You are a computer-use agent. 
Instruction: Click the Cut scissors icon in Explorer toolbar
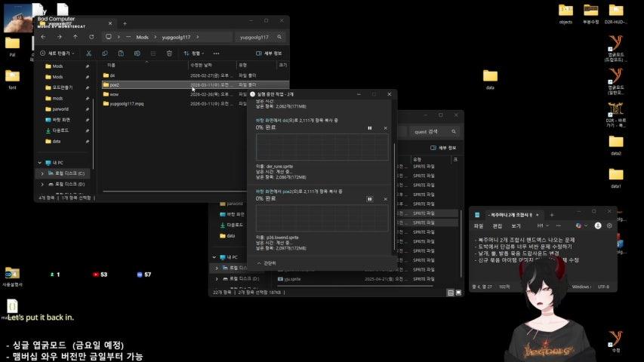pyautogui.click(x=89, y=54)
